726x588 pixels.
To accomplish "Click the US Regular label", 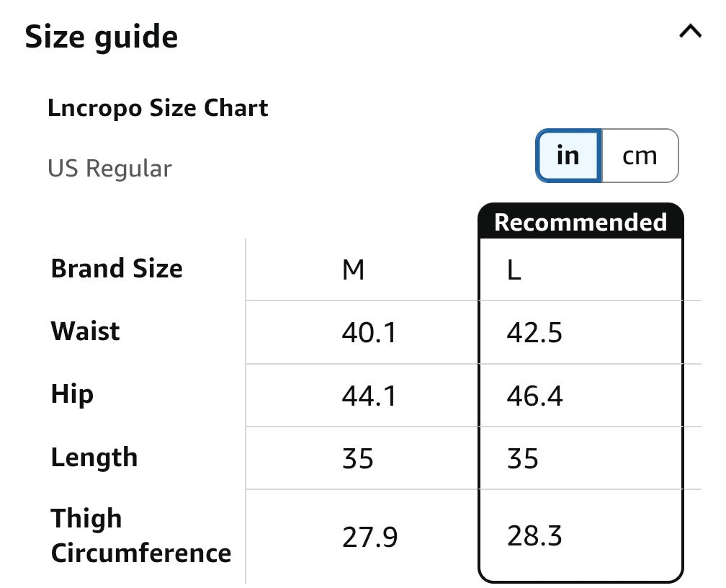I will pos(109,168).
